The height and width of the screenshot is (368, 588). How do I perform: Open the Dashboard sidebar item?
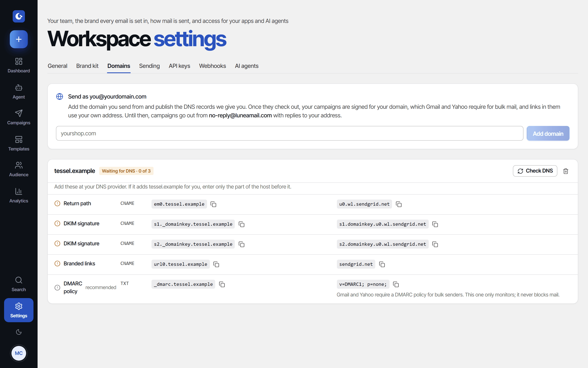pos(19,65)
